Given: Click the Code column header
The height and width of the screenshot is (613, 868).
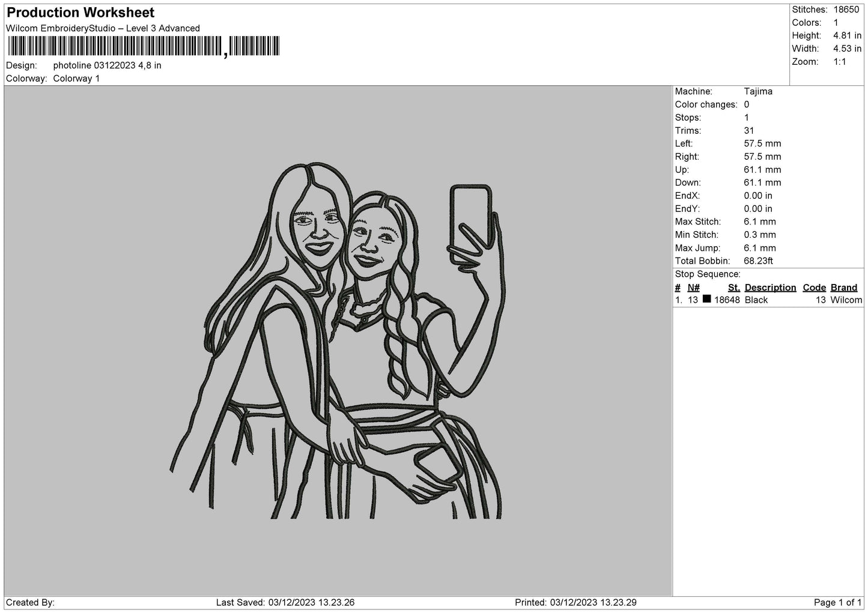Looking at the screenshot, I should (x=815, y=288).
